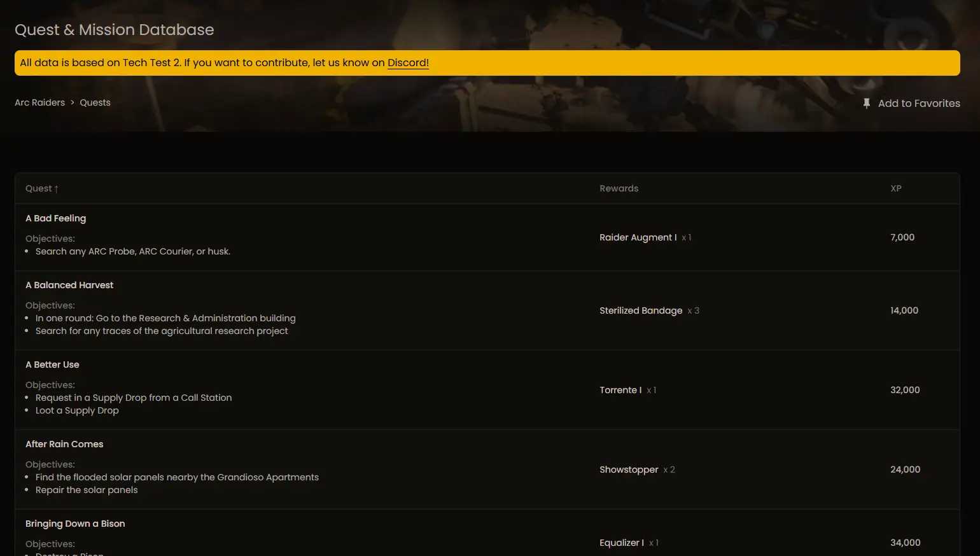The height and width of the screenshot is (556, 980).
Task: Open the Equalizer I reward
Action: [x=621, y=543]
